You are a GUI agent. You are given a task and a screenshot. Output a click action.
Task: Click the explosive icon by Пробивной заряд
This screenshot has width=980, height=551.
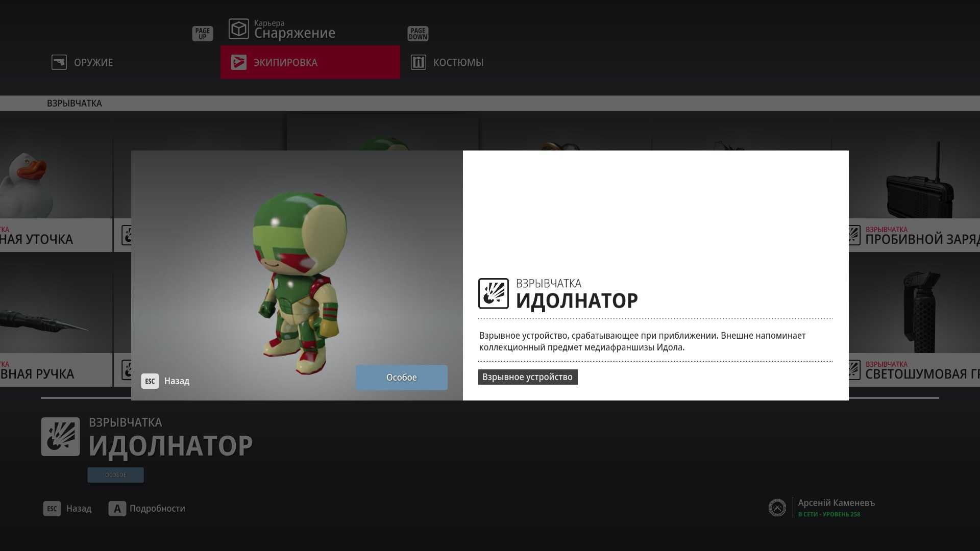point(853,235)
